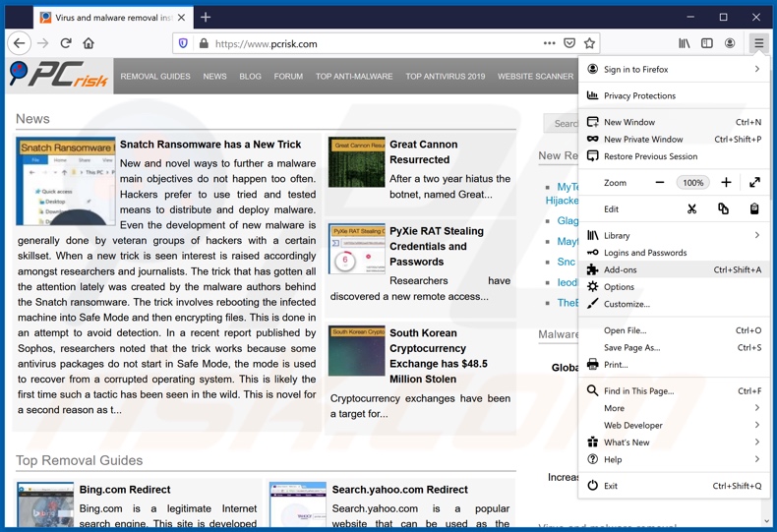The image size is (777, 532).
Task: Select Options in the Firefox menu
Action: [x=619, y=287]
